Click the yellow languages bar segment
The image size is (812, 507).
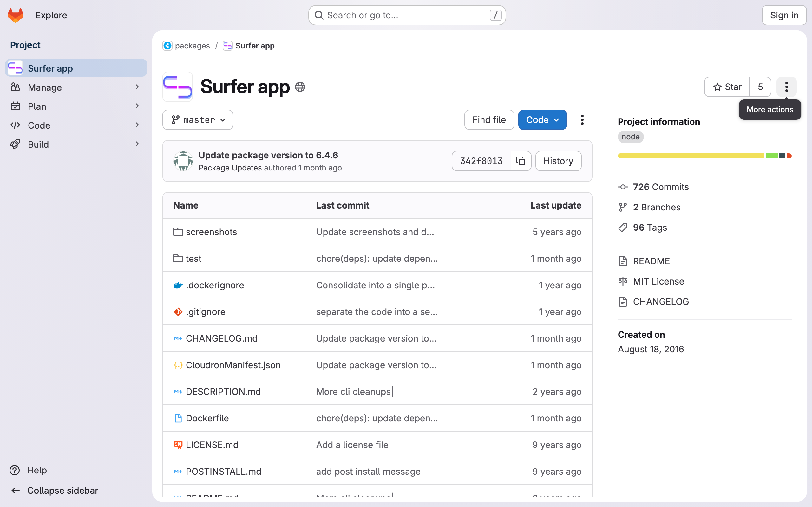(691, 156)
